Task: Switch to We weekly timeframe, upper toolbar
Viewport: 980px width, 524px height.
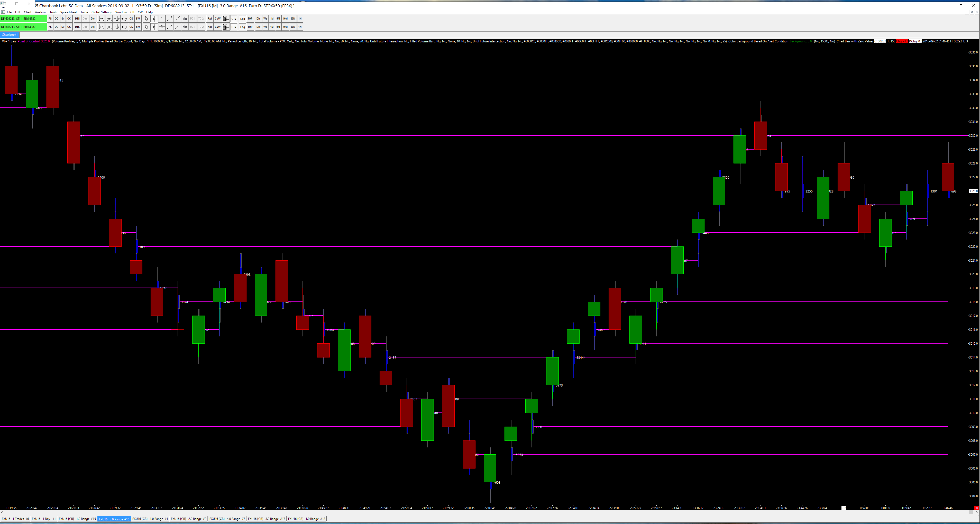Action: pyautogui.click(x=265, y=19)
